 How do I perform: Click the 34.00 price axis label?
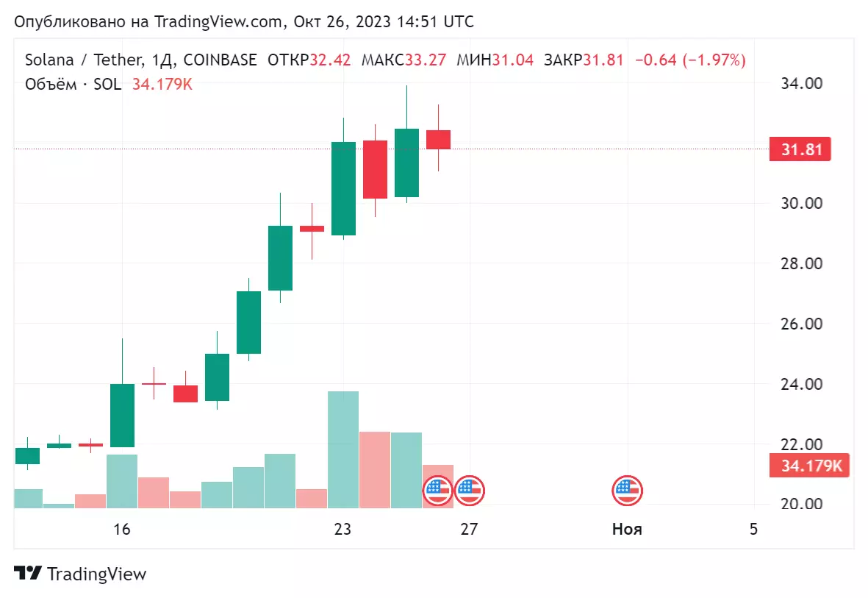pos(801,83)
